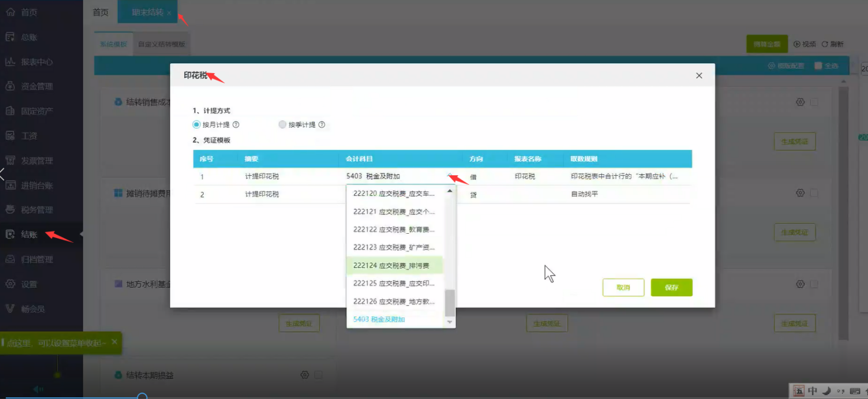Switch to 自定义结转模板 tab
This screenshot has height=399, width=868.
(x=161, y=44)
